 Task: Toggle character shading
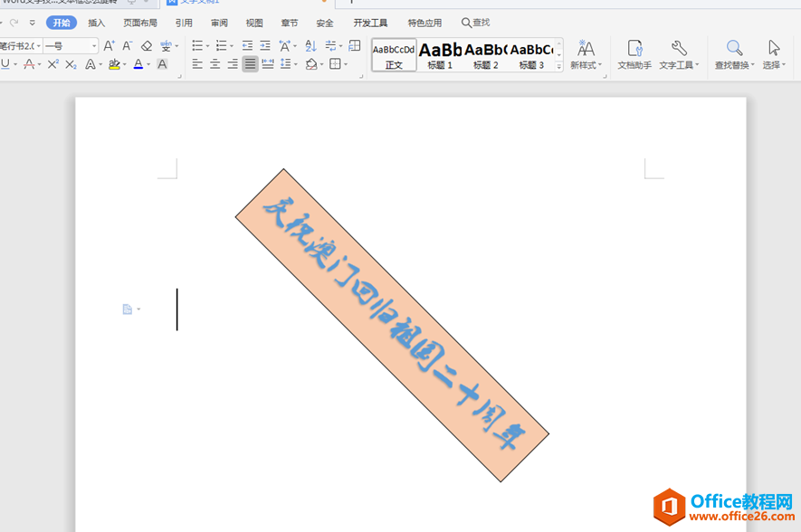162,64
